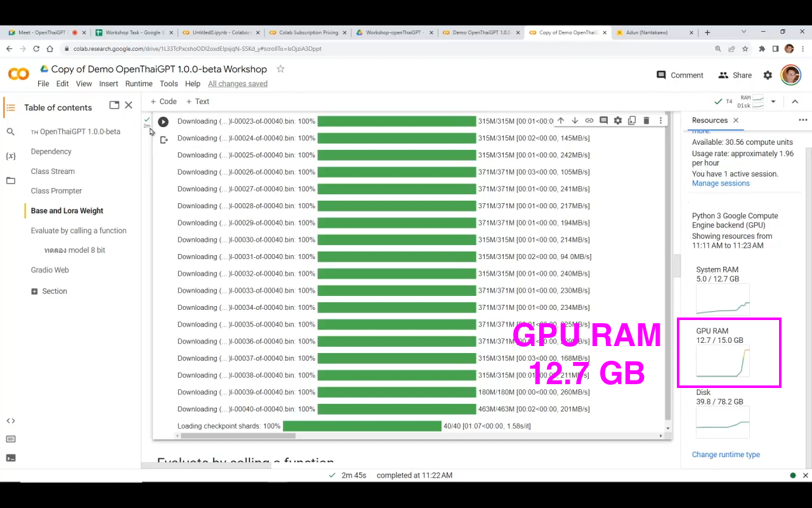Open Code snippets icon at sidebar bottom
The image size is (812, 508).
point(10,420)
